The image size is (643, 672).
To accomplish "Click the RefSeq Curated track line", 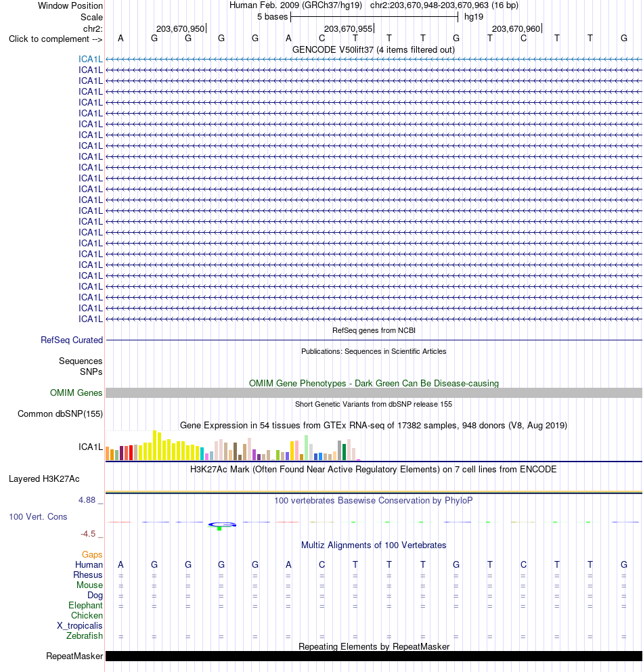I will pos(374,340).
